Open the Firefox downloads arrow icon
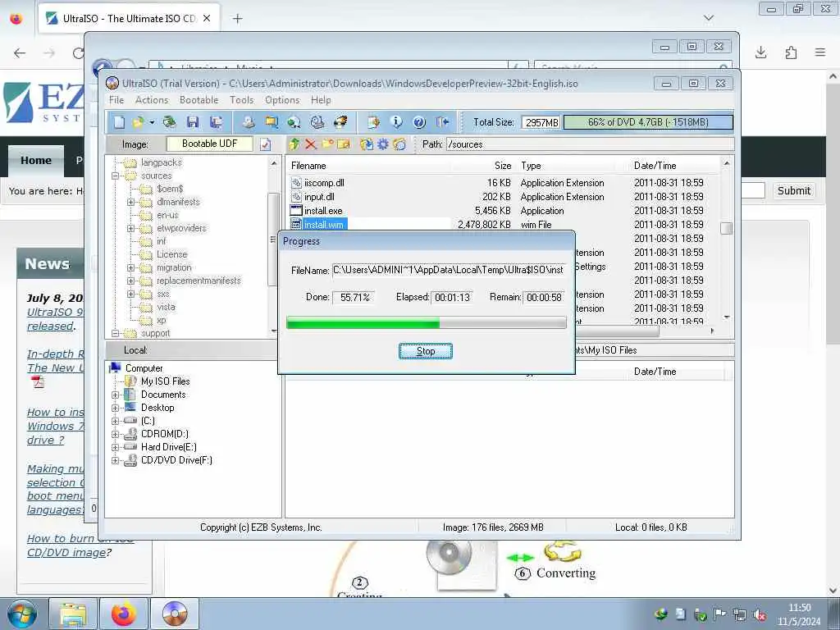 click(760, 52)
